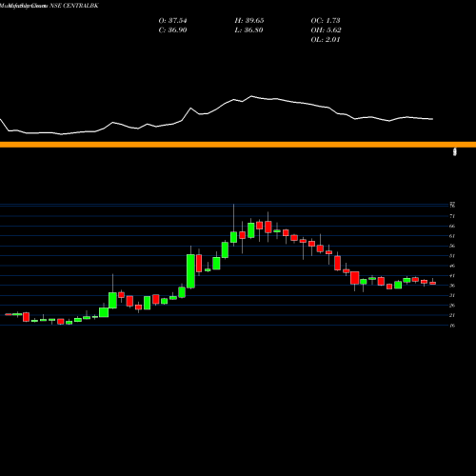Click the 66 price axis label
The image size is (476, 476).
(x=452, y=226)
